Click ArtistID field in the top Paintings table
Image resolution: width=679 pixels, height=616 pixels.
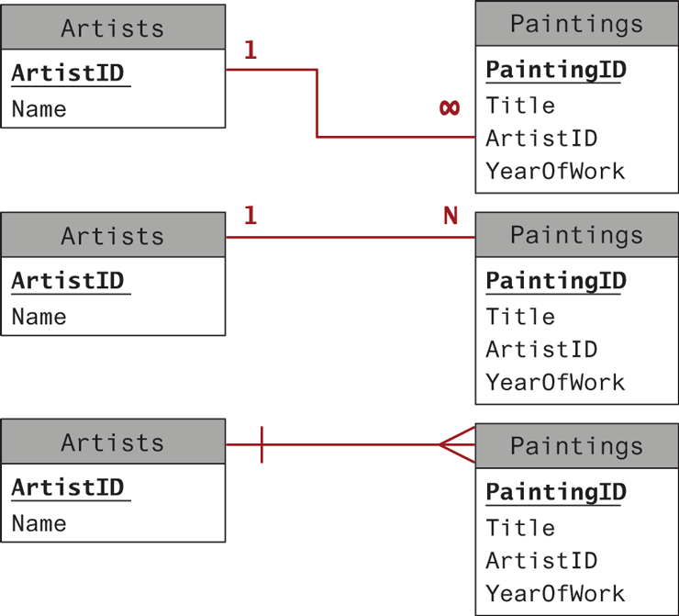pos(541,139)
